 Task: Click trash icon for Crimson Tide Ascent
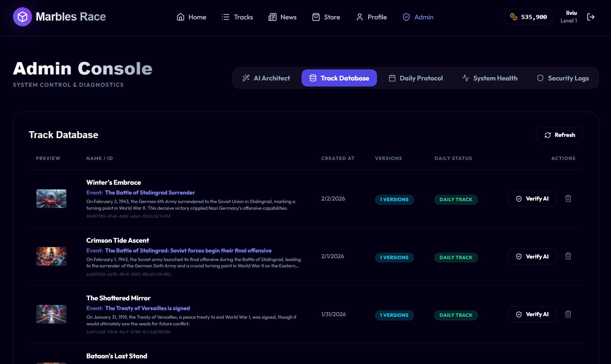[568, 256]
